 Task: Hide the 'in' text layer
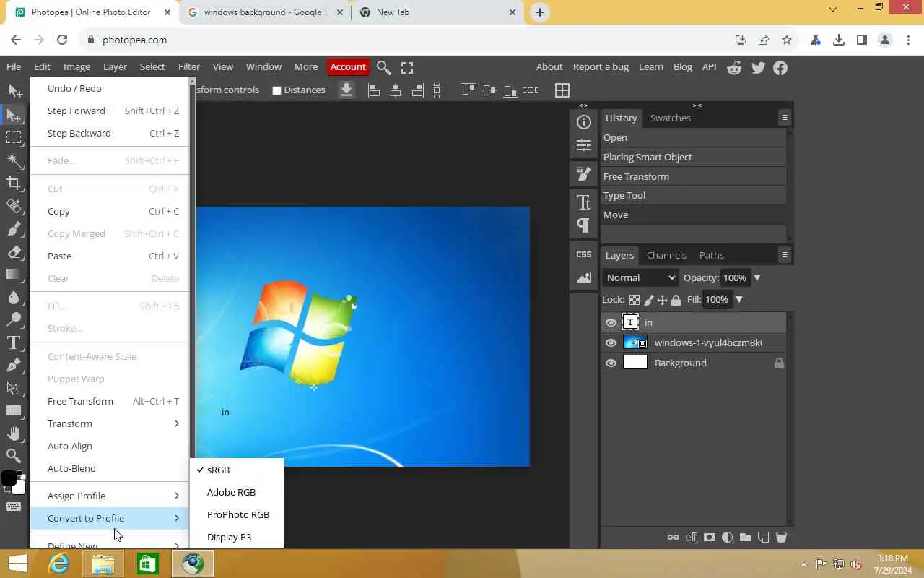pyautogui.click(x=611, y=322)
